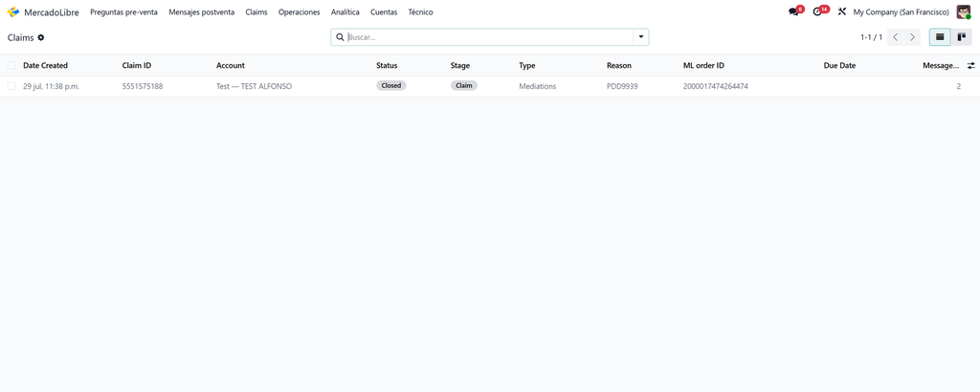
Task: Select the checkbox for claim 5551575188
Action: point(11,86)
